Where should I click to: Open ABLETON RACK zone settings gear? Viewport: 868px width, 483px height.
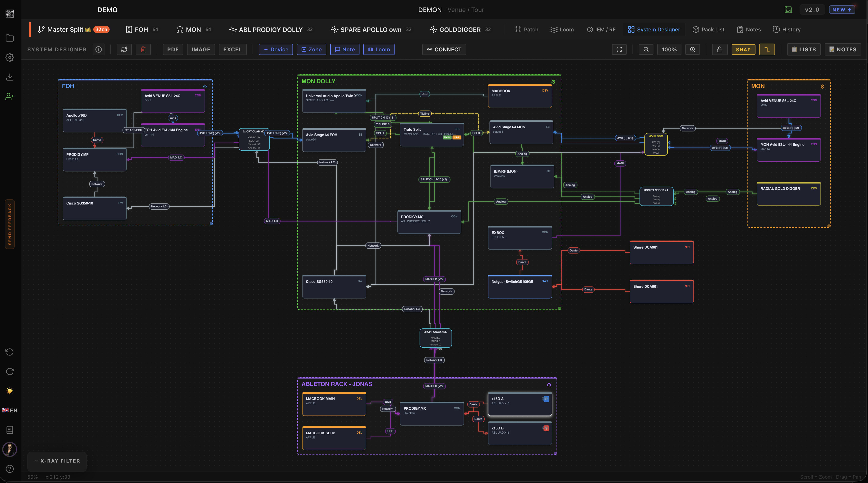pyautogui.click(x=549, y=385)
